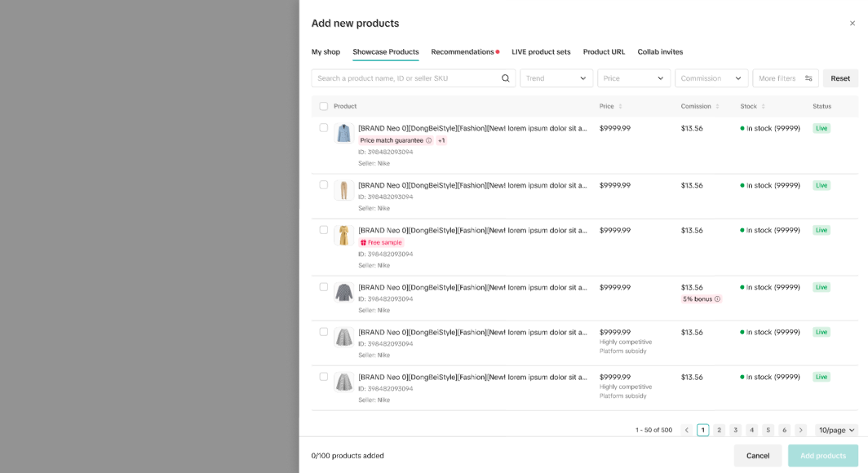Click the Stock column sort icon
This screenshot has height=473, width=868.
(764, 106)
